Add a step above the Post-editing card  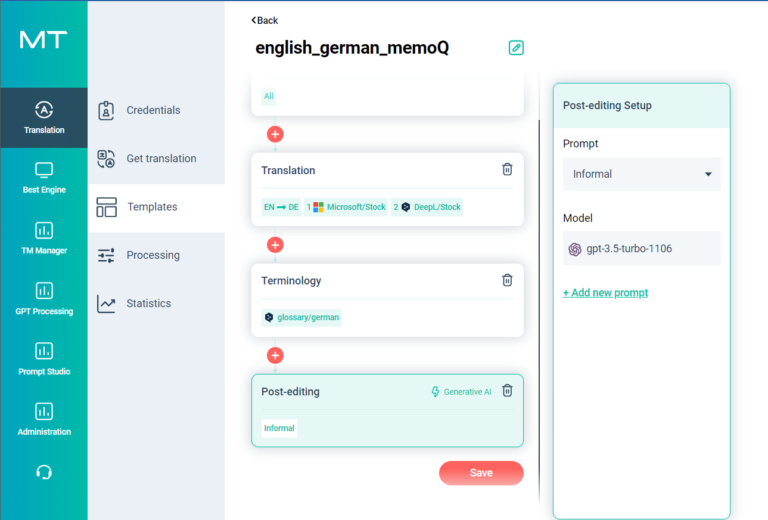[276, 355]
